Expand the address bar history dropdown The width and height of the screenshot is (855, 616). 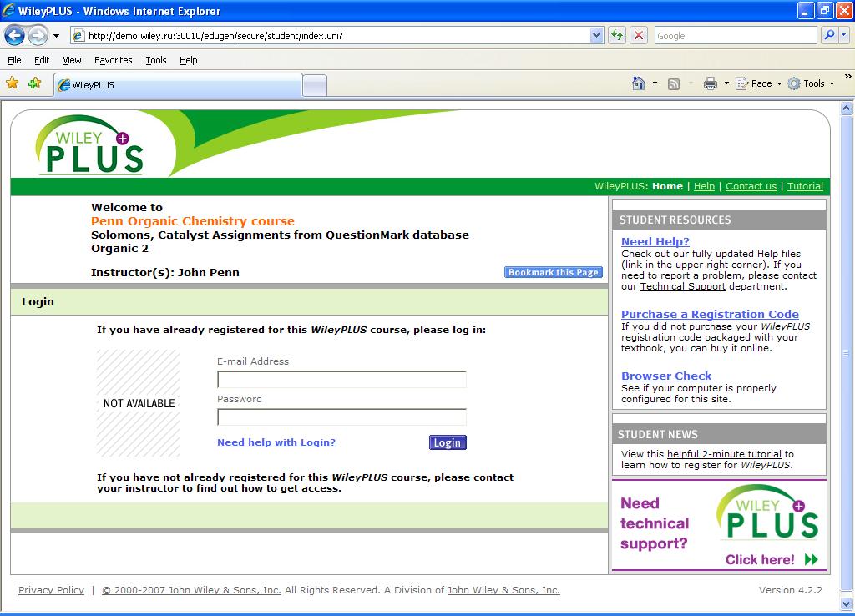[x=596, y=36]
